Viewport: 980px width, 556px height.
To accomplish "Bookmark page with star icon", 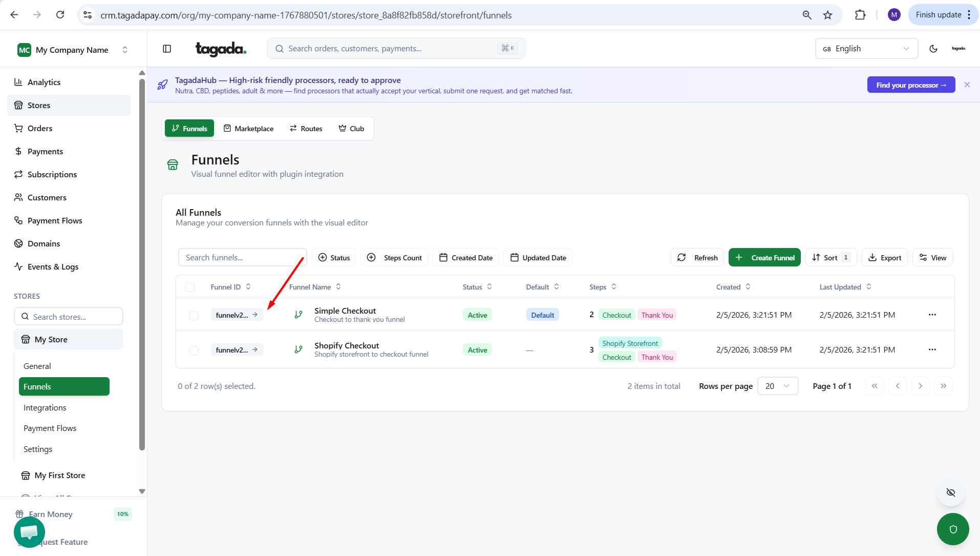I will 827,15.
